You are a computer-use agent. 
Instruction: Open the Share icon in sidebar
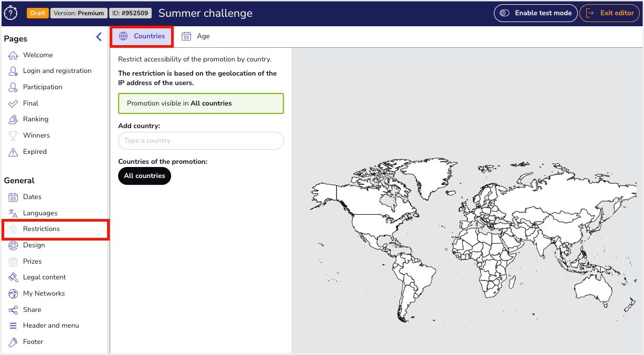(13, 310)
